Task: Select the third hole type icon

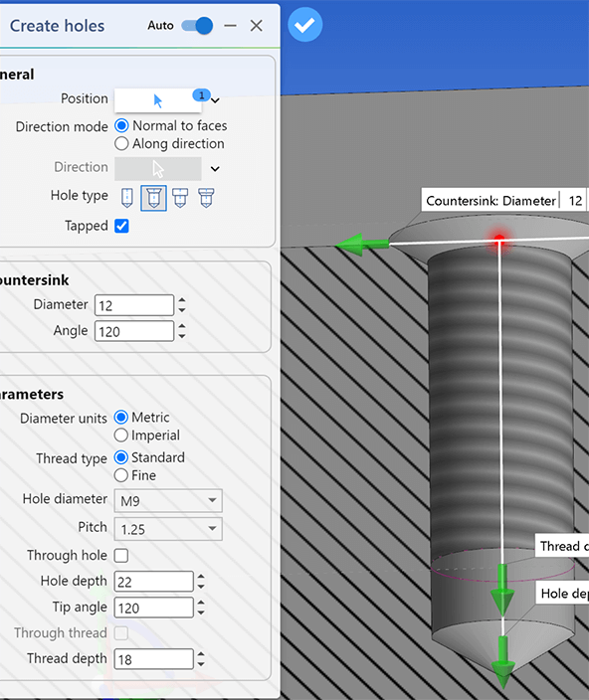Action: pyautogui.click(x=180, y=198)
